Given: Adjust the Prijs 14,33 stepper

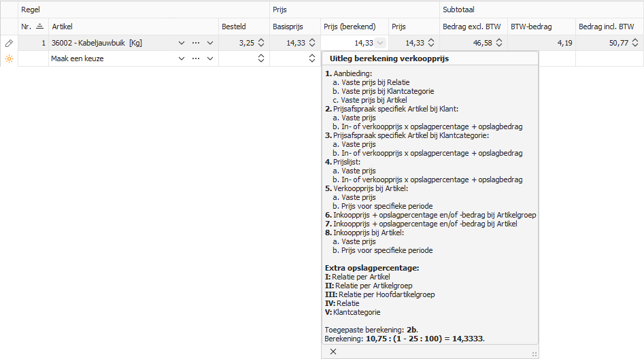Looking at the screenshot, I should pyautogui.click(x=431, y=43).
